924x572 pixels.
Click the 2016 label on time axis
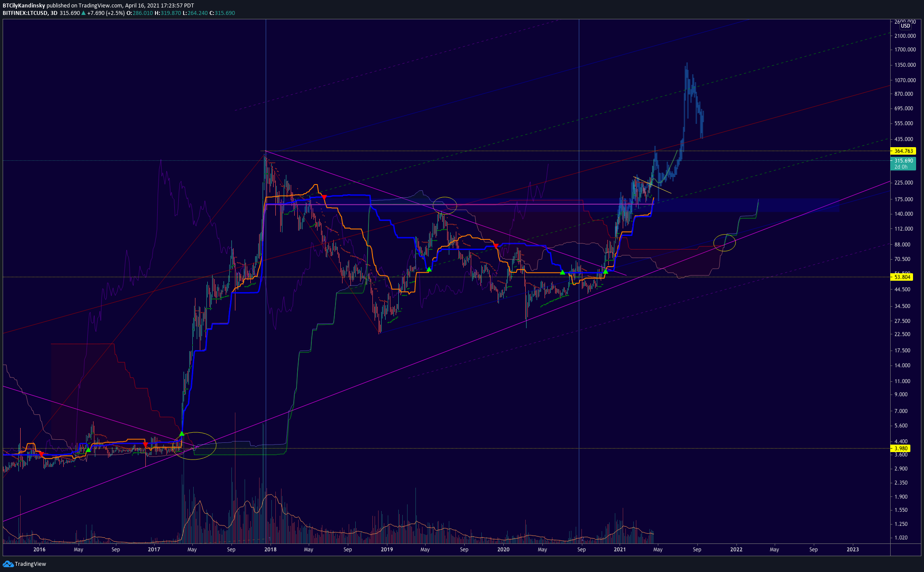tap(40, 550)
